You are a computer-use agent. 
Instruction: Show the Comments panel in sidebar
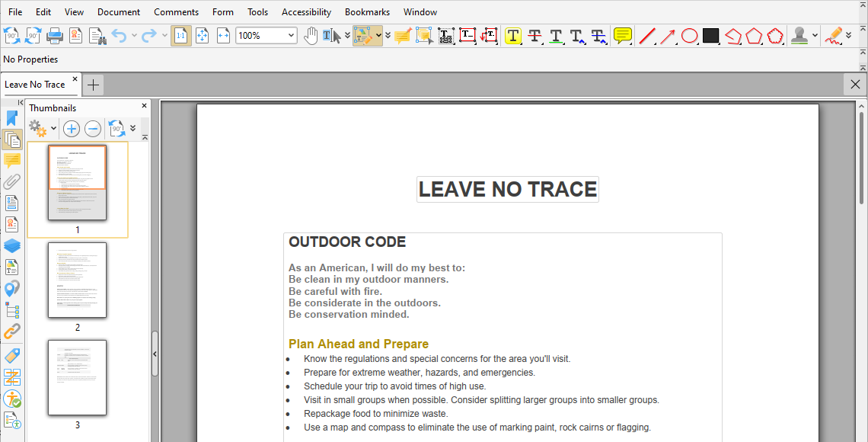pyautogui.click(x=12, y=161)
